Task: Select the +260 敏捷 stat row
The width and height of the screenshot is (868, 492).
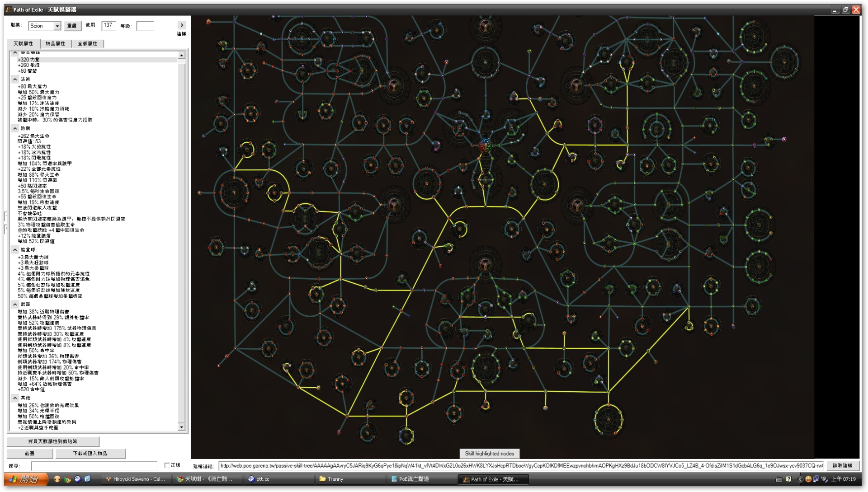Action: [97, 65]
